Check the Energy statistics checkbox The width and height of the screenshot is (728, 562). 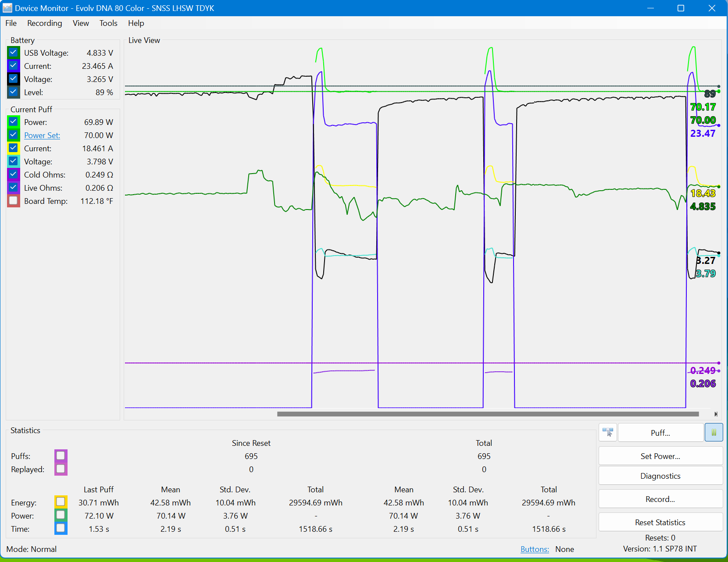click(x=61, y=502)
